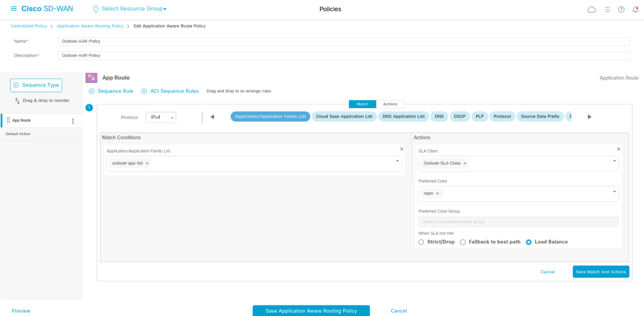Open the hamburger navigation menu
This screenshot has width=644, height=316.
(x=14, y=9)
